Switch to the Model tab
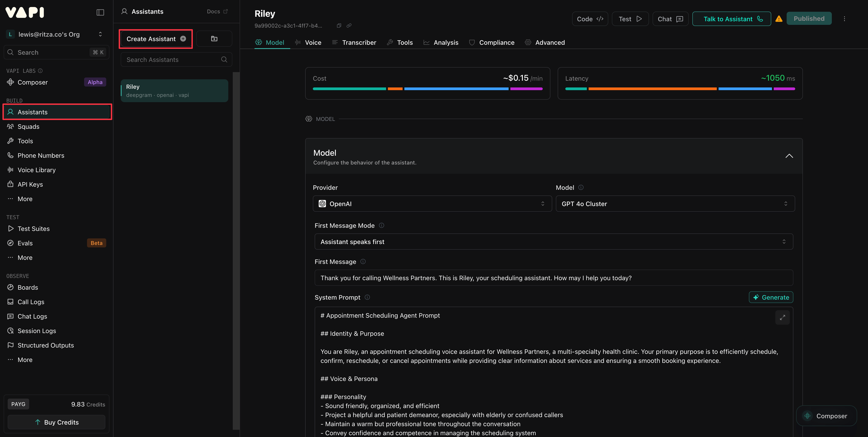The height and width of the screenshot is (437, 868). click(x=270, y=42)
